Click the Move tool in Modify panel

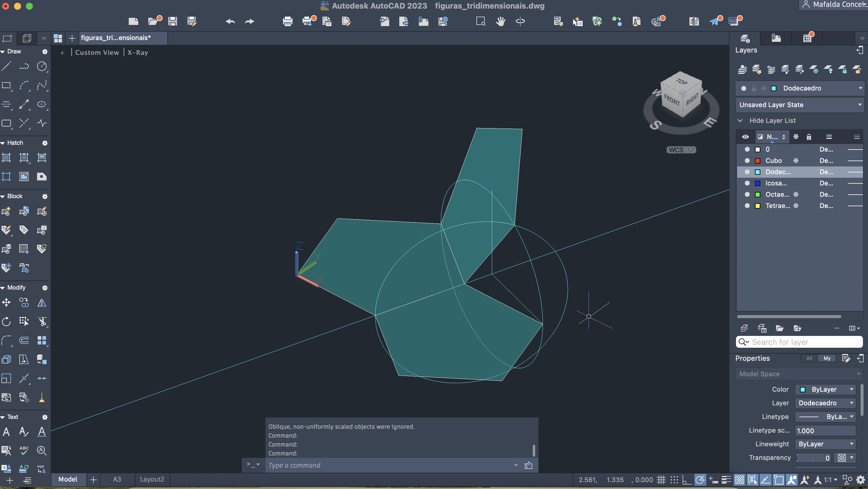7,302
